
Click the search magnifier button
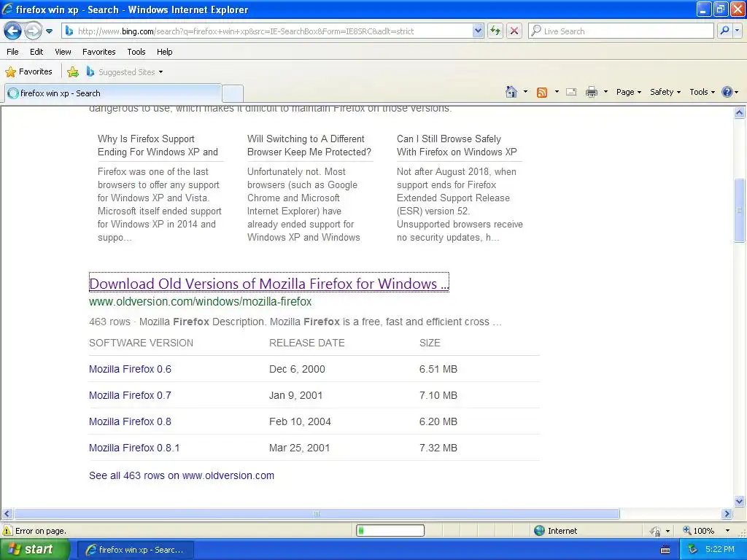click(724, 31)
